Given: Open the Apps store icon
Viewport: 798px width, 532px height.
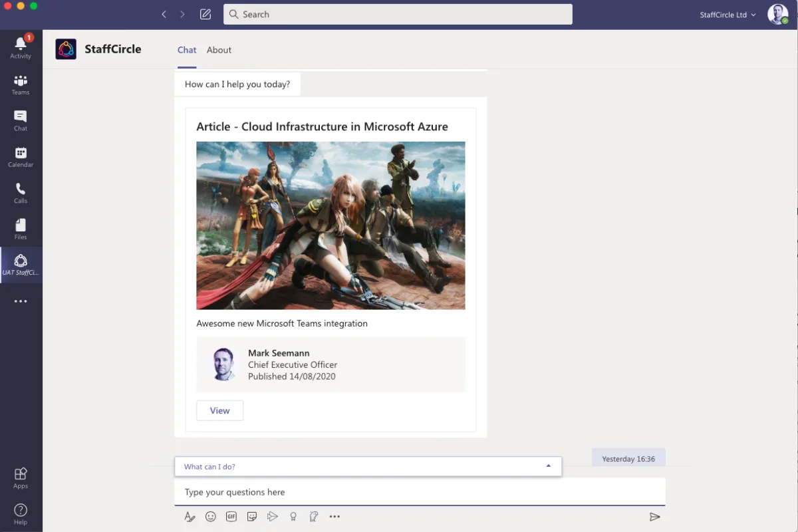Looking at the screenshot, I should click(x=21, y=477).
